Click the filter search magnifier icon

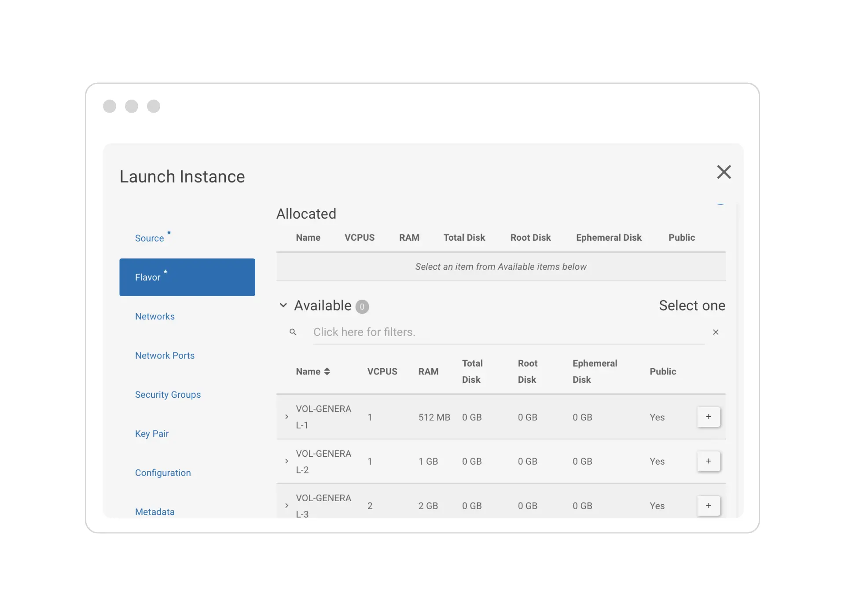point(293,332)
